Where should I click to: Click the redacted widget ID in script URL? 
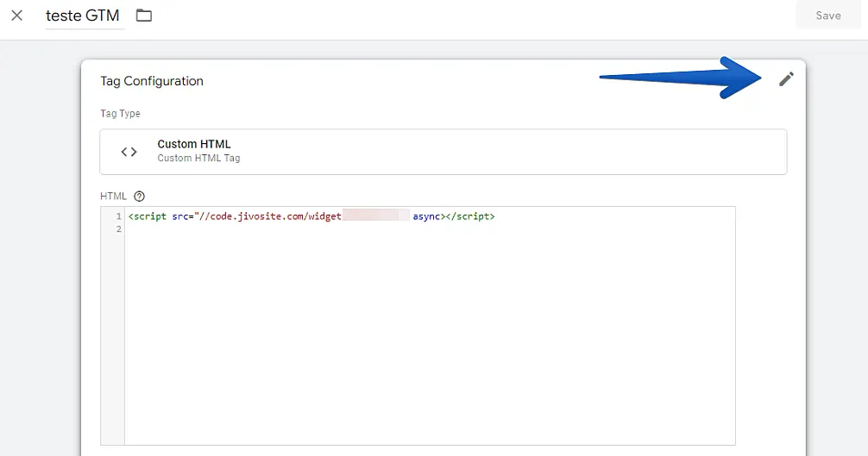coord(375,216)
